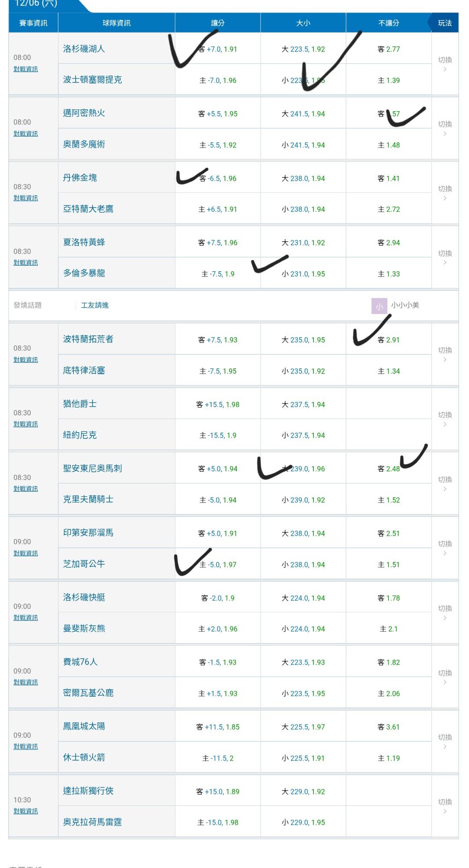Select 芝加哥公牛 spread 主 -5.0 odds

point(218,565)
